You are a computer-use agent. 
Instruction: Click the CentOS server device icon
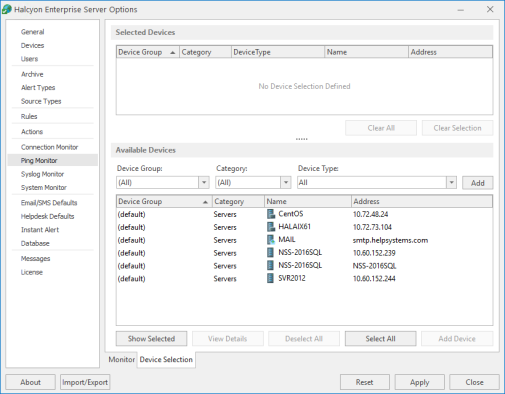pos(271,214)
